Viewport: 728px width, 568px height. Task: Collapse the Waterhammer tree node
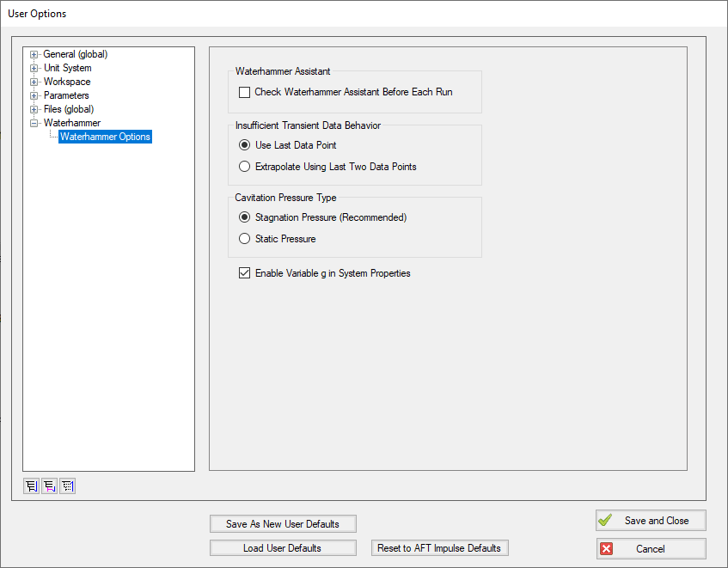pos(34,124)
